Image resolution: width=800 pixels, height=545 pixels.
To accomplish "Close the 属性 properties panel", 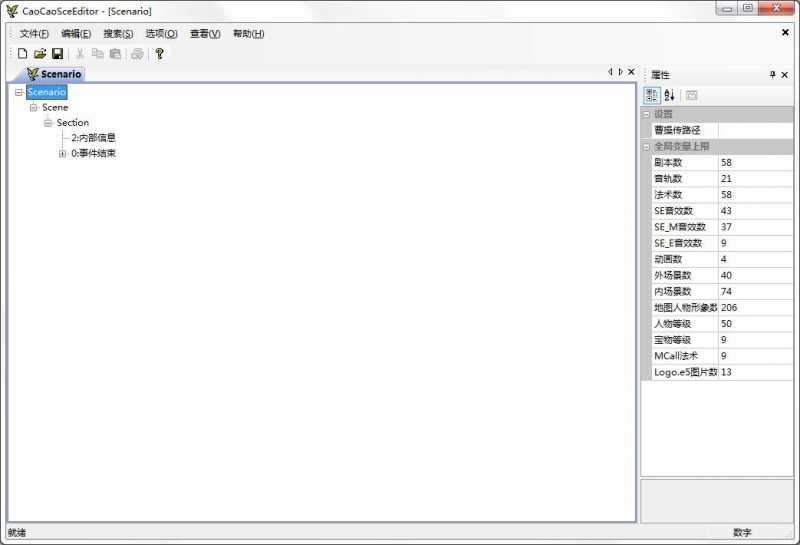I will tap(785, 75).
